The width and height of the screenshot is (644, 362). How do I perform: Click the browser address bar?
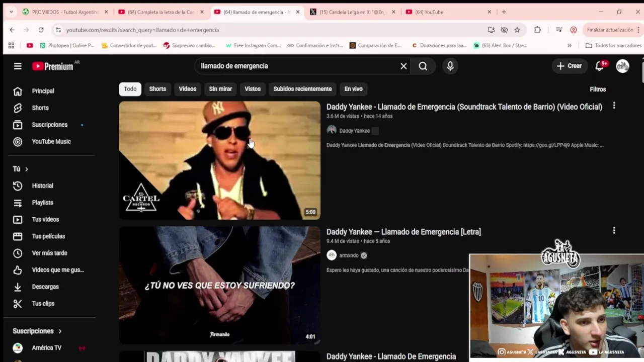(272, 30)
